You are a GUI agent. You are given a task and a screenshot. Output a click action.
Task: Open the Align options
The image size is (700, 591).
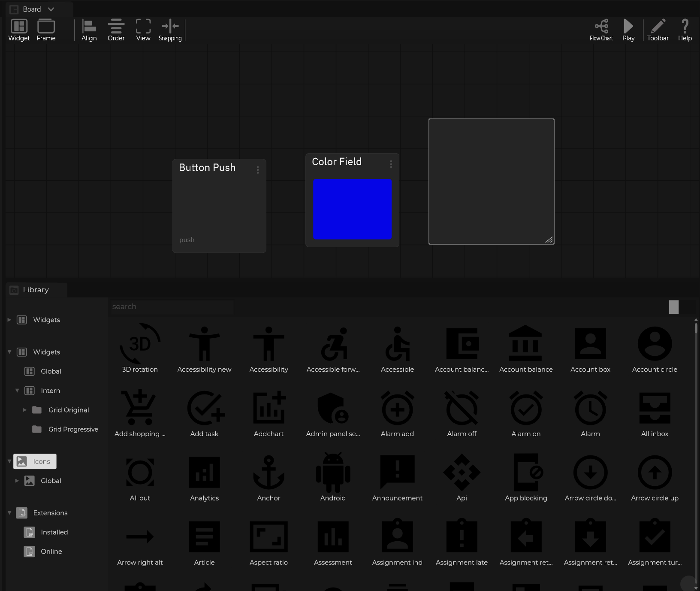click(89, 30)
